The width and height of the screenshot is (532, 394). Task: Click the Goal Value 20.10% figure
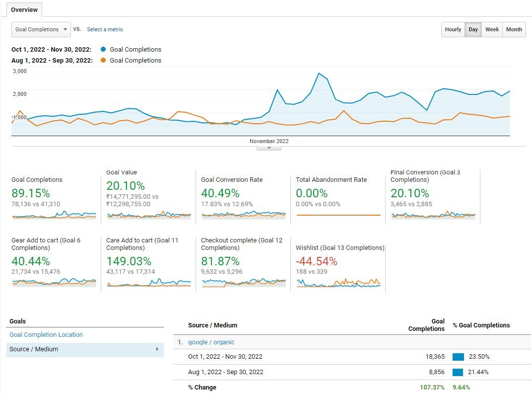(126, 185)
